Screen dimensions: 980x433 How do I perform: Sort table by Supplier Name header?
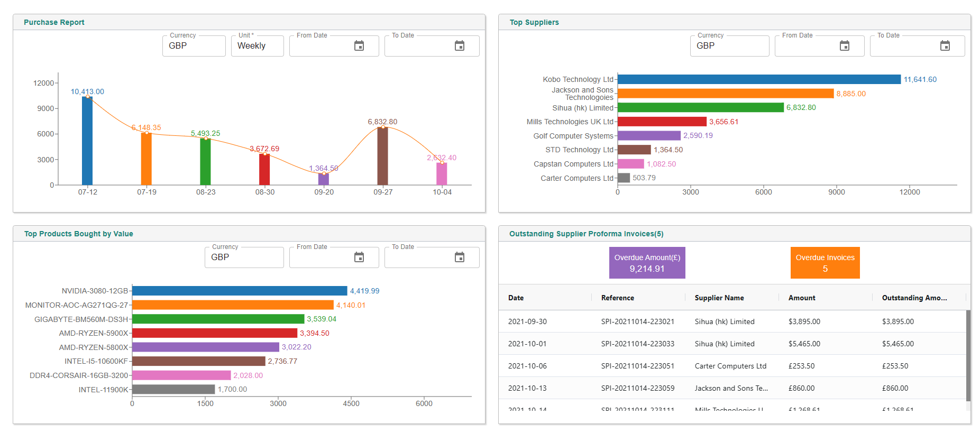click(x=719, y=298)
